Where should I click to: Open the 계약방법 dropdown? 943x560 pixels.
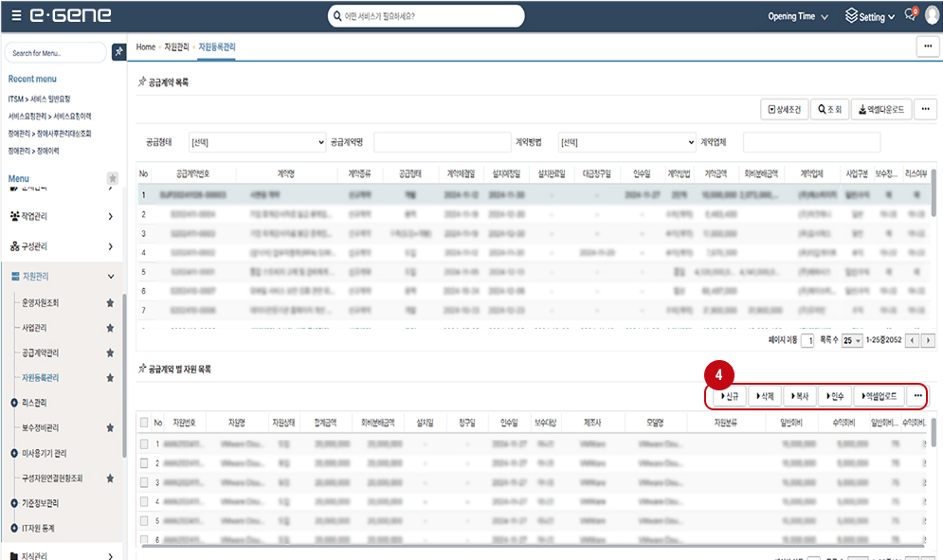coord(626,142)
